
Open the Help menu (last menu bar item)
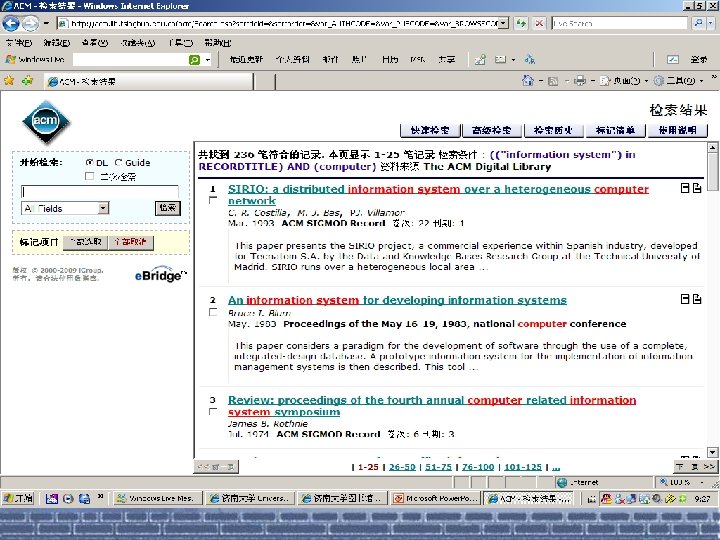(218, 43)
